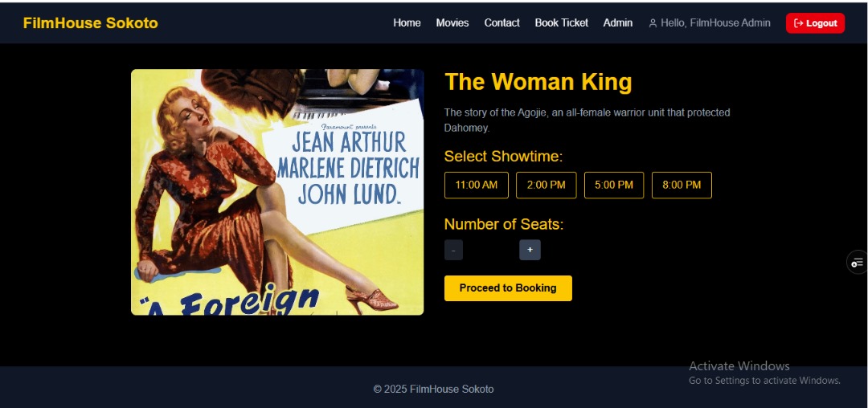Image resolution: width=868 pixels, height=408 pixels.
Task: Navigate to Book Ticket
Action: (x=561, y=23)
